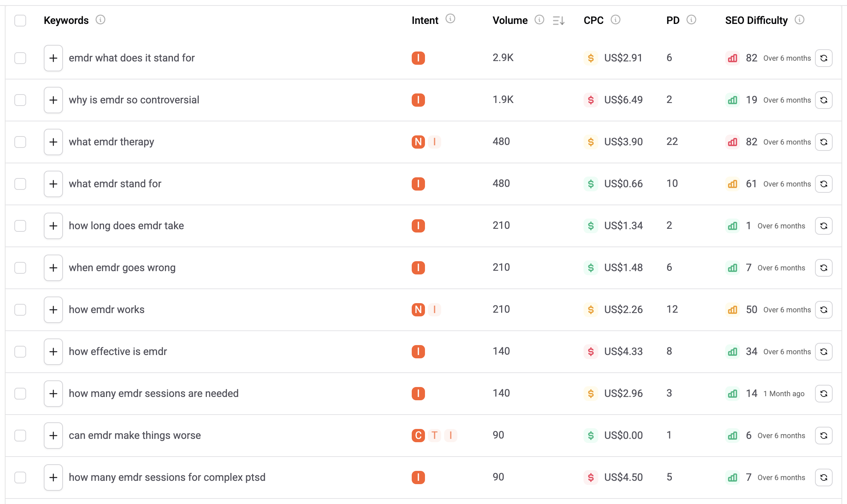The width and height of the screenshot is (847, 504).
Task: Expand 'how effective is emdr' plus button
Action: pos(53,352)
